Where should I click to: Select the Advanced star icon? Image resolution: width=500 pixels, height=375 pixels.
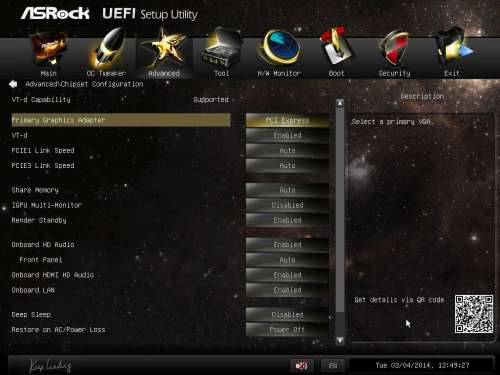coord(164,48)
